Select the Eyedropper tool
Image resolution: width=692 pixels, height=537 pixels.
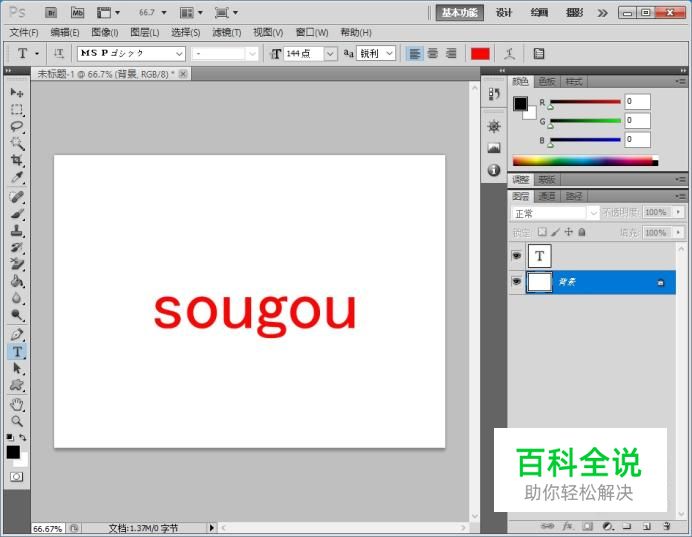click(17, 177)
